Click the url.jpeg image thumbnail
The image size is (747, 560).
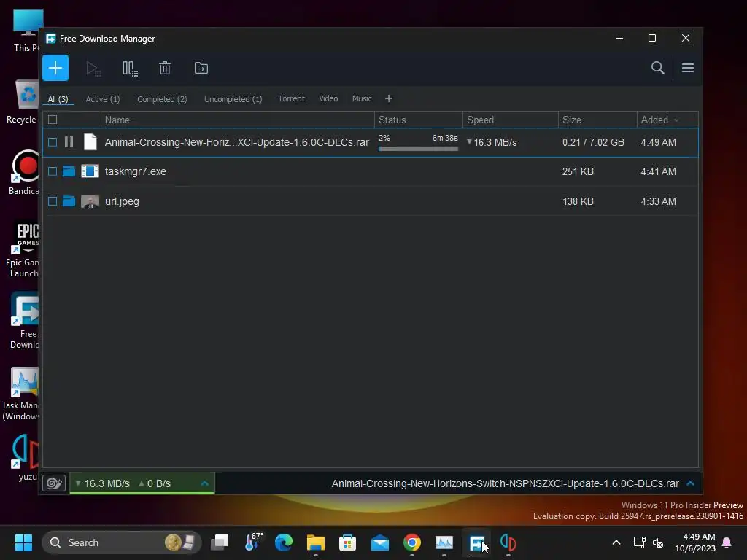[x=90, y=201]
